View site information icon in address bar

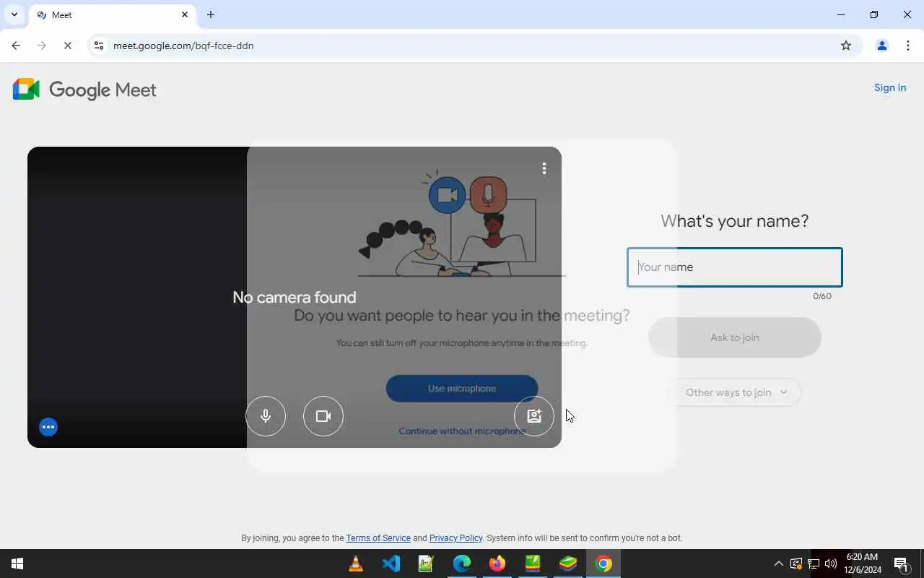tap(99, 46)
